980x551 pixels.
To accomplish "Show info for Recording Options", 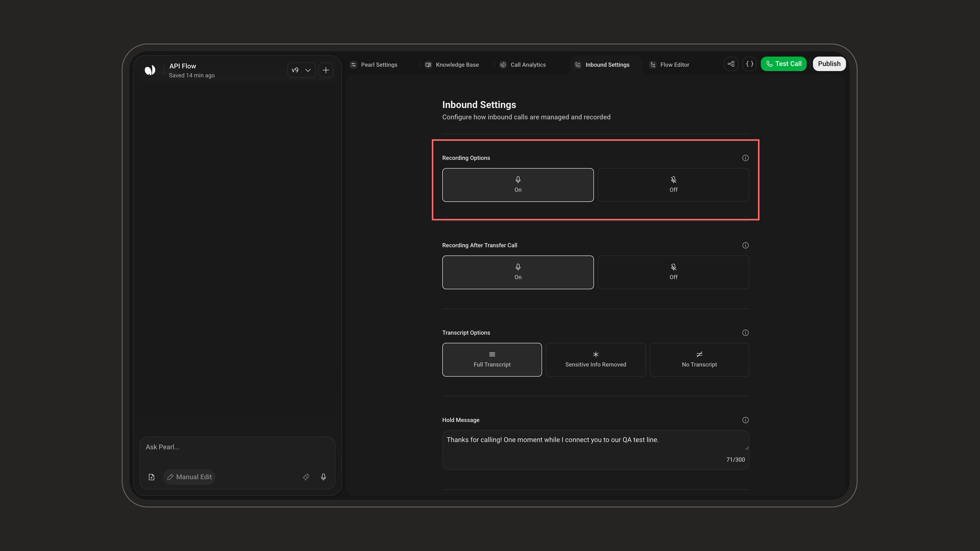I will 745,158.
